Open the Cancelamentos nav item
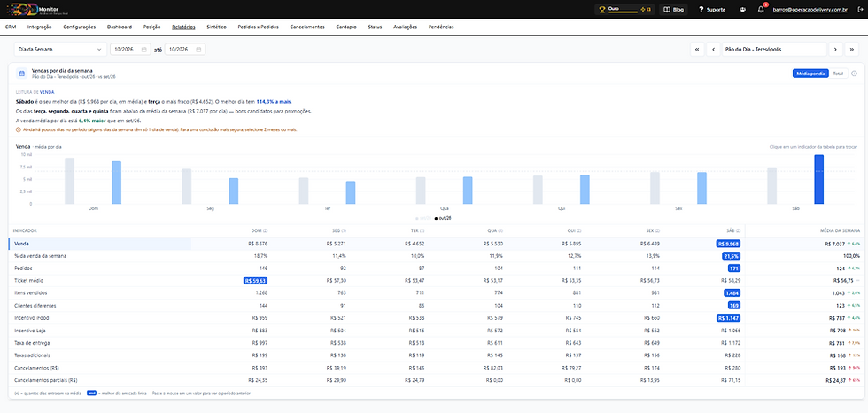Viewport: 868px width, 413px height. [x=307, y=27]
